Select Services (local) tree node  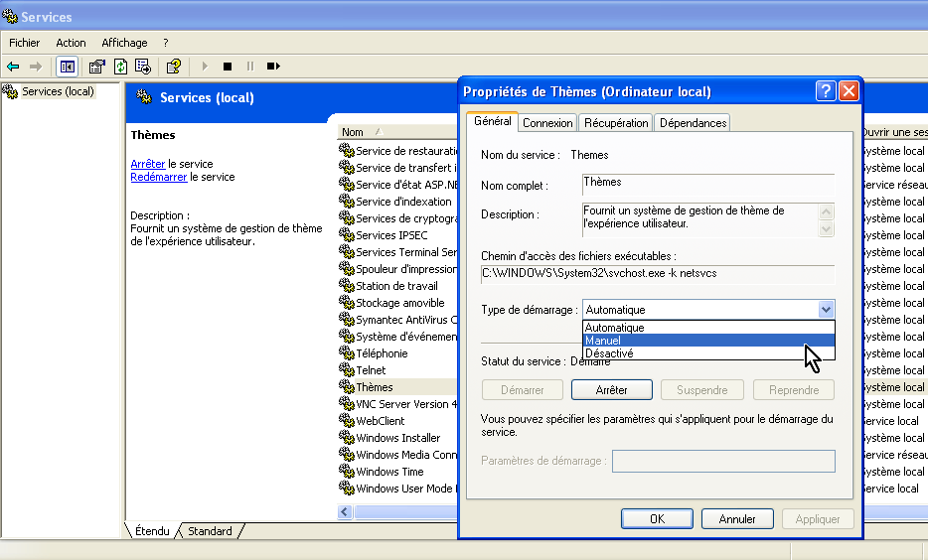click(58, 91)
